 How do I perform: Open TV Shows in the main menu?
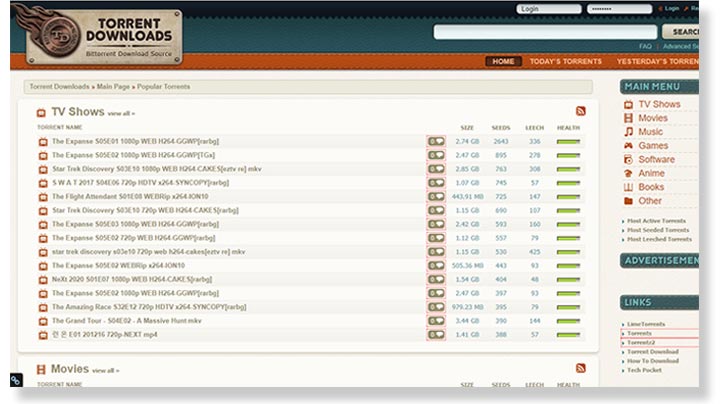659,104
